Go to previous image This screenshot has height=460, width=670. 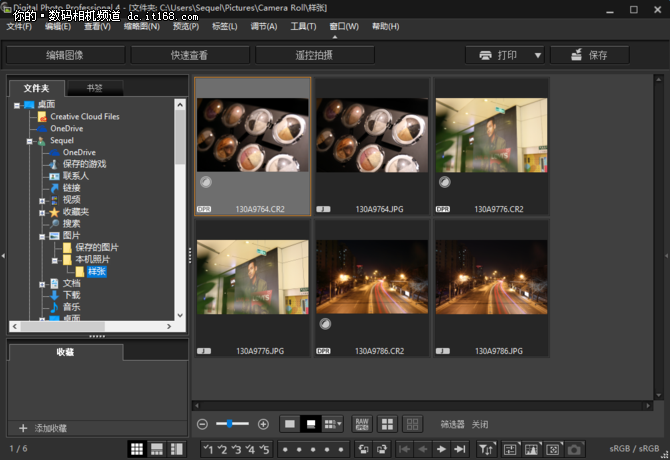pos(423,449)
